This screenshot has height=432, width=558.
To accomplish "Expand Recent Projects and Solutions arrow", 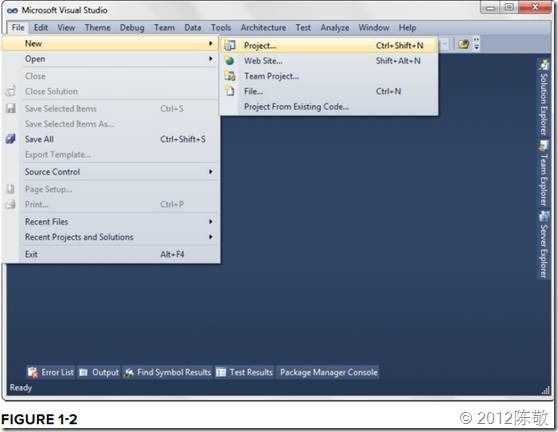I will 211,237.
